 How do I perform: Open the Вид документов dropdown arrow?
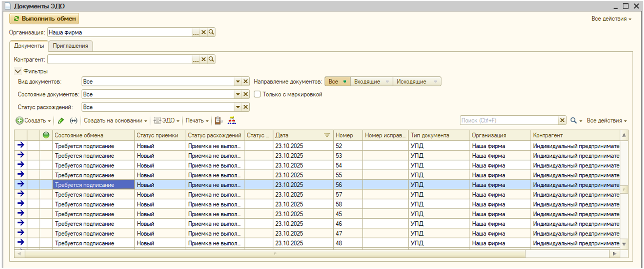(238, 82)
